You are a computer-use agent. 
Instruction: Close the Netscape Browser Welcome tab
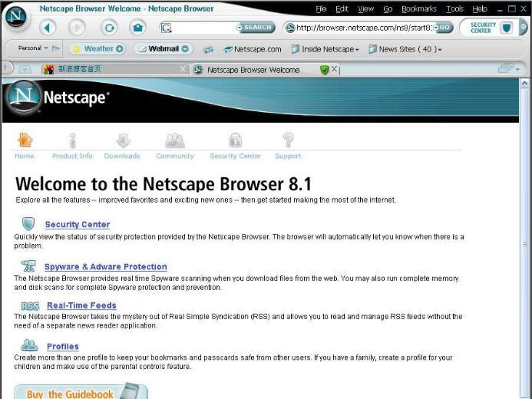click(x=334, y=69)
